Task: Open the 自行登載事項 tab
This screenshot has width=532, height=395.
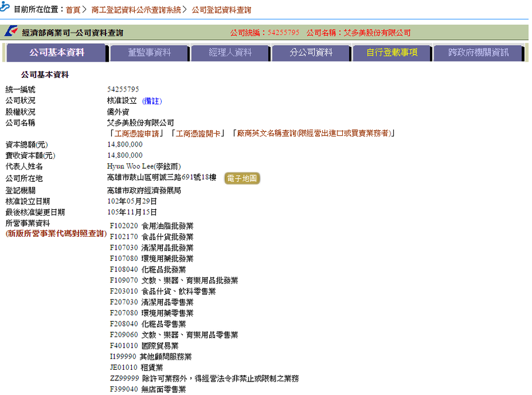Action: (392, 53)
